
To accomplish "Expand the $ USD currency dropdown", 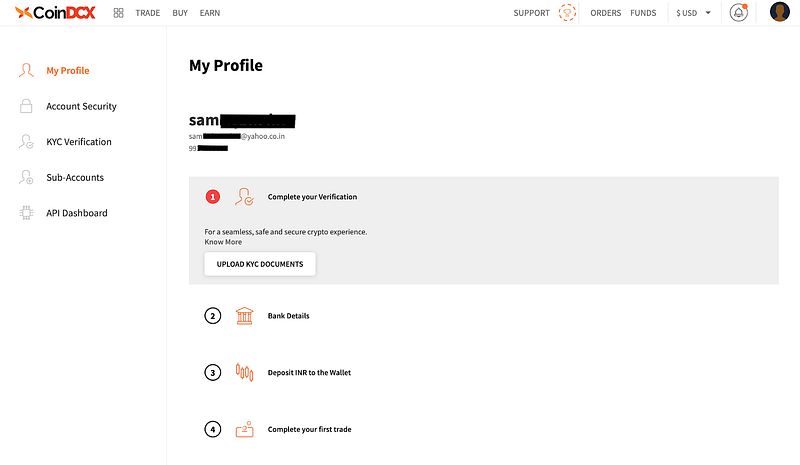I will pos(694,13).
